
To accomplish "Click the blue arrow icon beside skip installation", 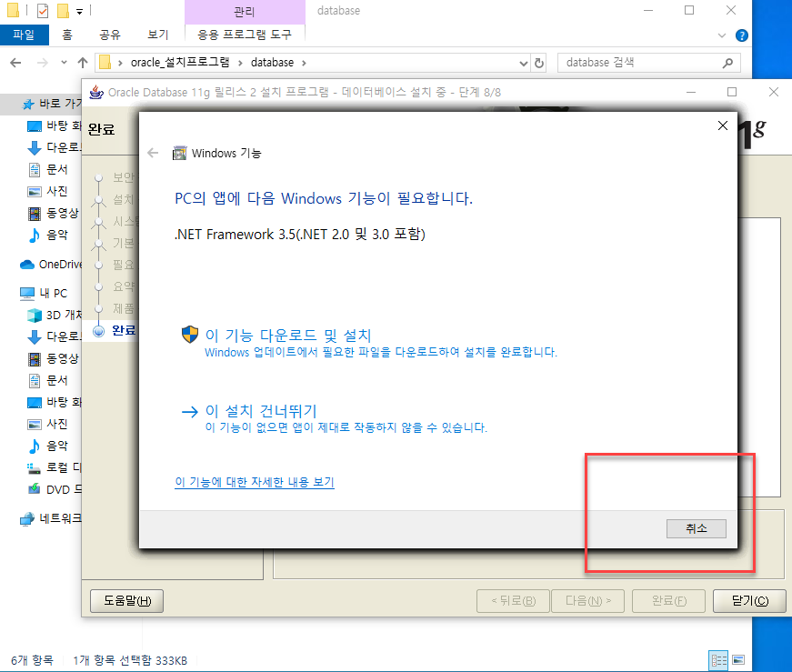I will (190, 412).
